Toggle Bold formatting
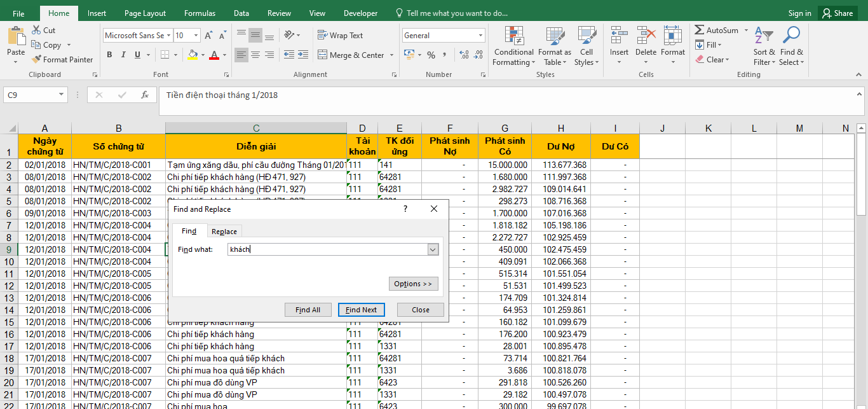The height and width of the screenshot is (409, 868). click(109, 55)
